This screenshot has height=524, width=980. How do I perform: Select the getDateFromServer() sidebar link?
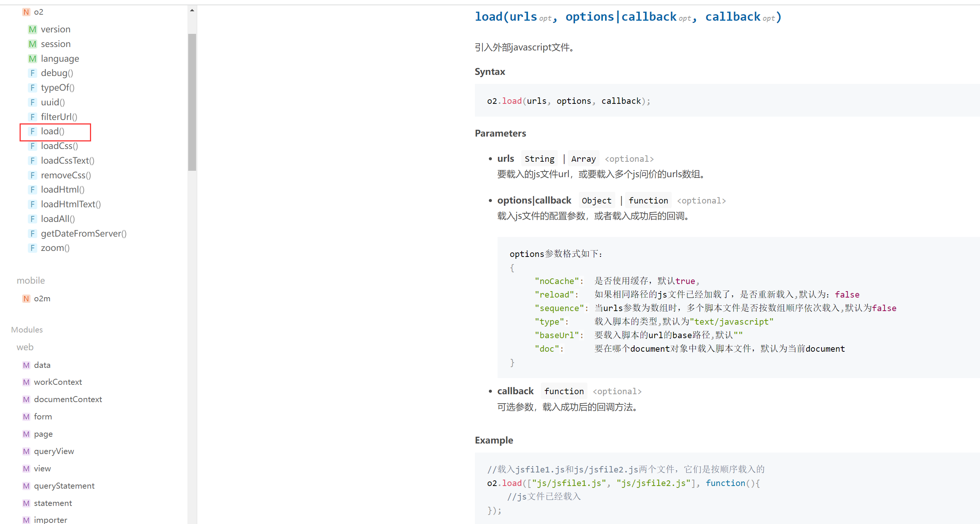[x=83, y=234]
